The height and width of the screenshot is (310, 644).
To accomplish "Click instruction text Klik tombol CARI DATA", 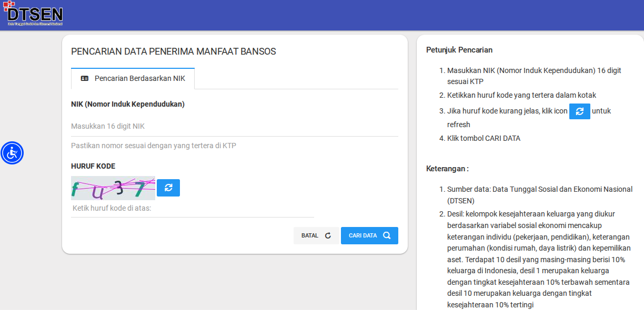I will tap(484, 138).
